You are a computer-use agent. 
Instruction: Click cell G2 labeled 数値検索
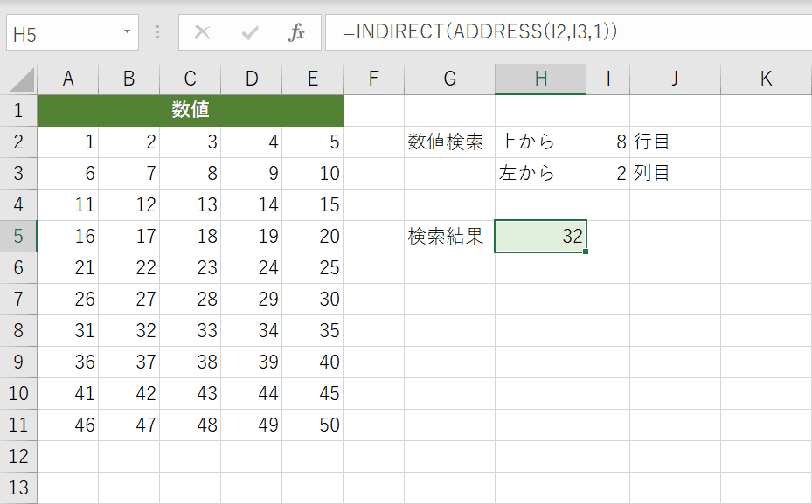[x=449, y=142]
